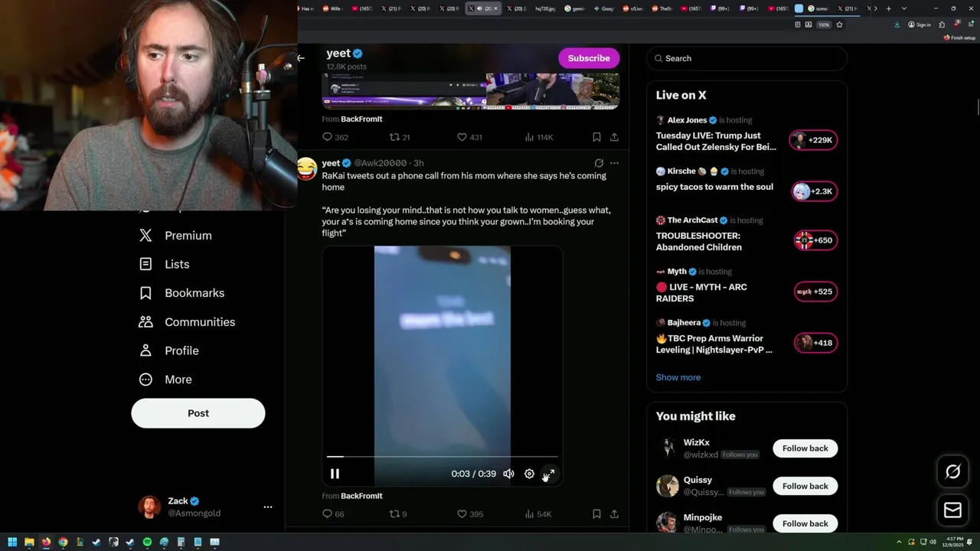This screenshot has width=980, height=551.
Task: Open BackFromIt link under the phone video
Action: pos(361,496)
